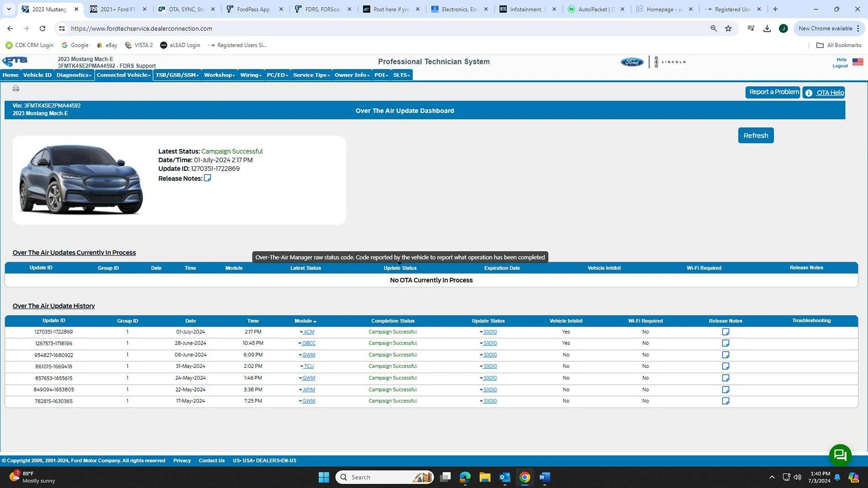Click the GTS logo in header
The width and height of the screenshot is (868, 488).
click(15, 61)
